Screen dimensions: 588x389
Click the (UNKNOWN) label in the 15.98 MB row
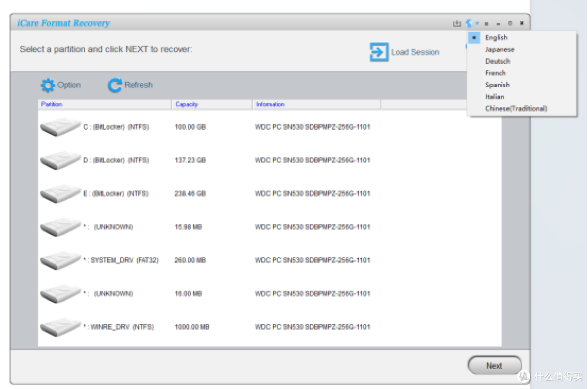[x=113, y=227]
